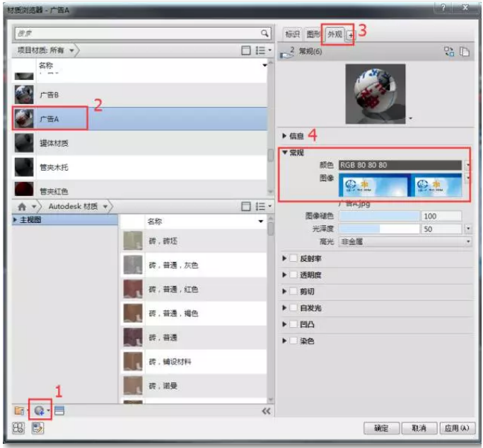Switch to the 图形 tab

point(313,34)
